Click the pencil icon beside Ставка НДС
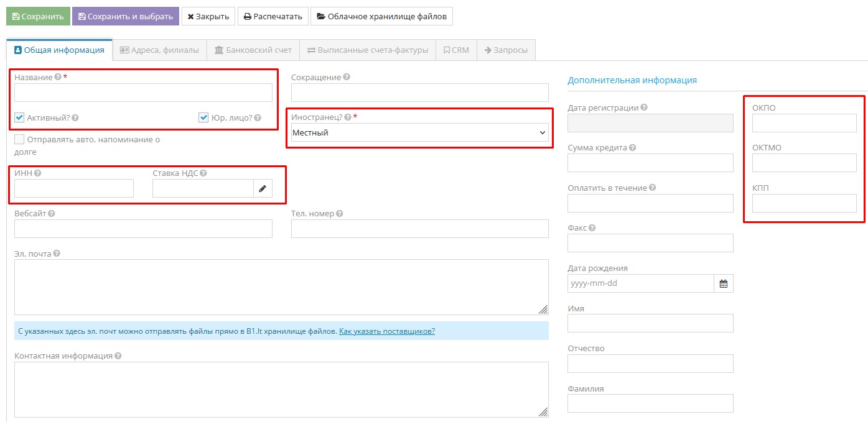 tap(262, 188)
